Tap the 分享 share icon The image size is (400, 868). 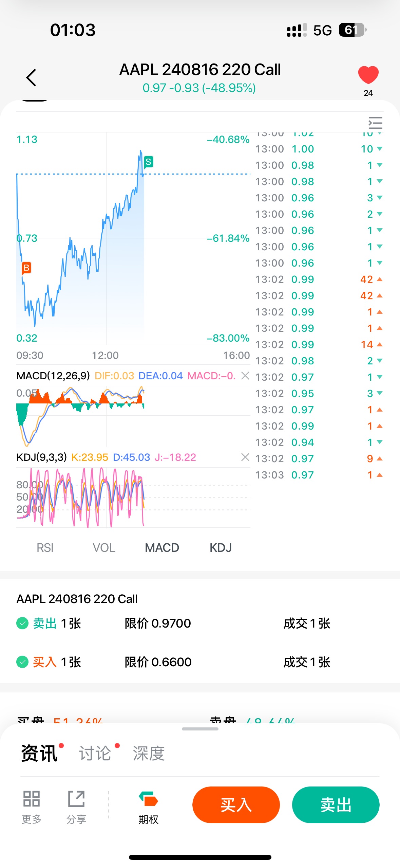coord(76,807)
